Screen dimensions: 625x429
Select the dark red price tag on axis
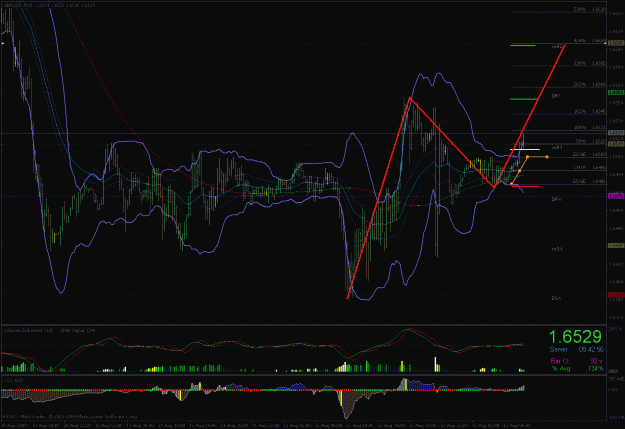[616, 295]
